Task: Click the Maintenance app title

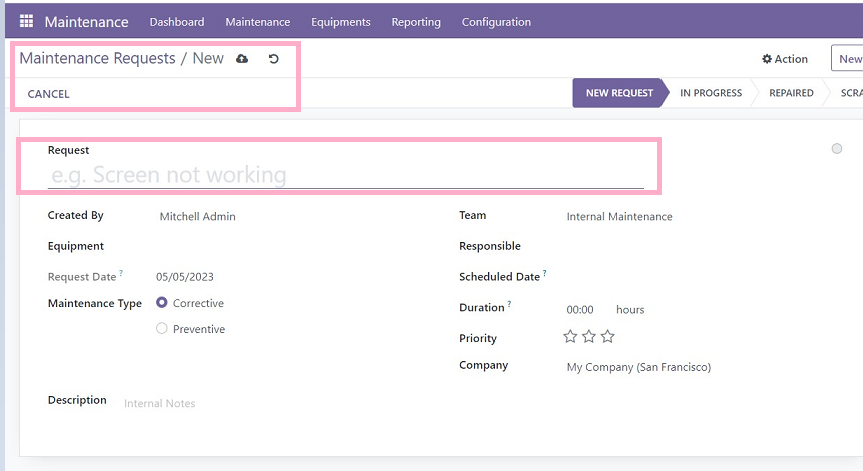Action: (86, 22)
